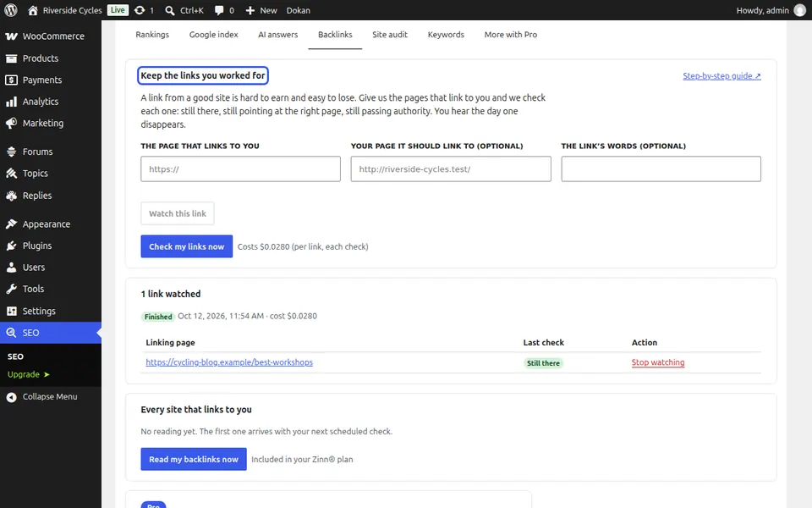Click the Check my links now button
Viewport: 812px width, 508px height.
click(x=186, y=246)
